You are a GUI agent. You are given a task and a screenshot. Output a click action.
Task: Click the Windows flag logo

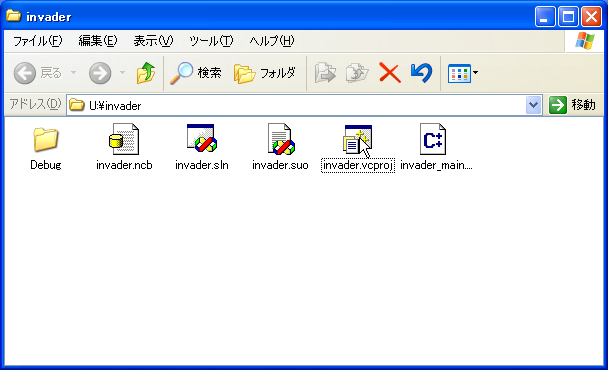click(584, 41)
